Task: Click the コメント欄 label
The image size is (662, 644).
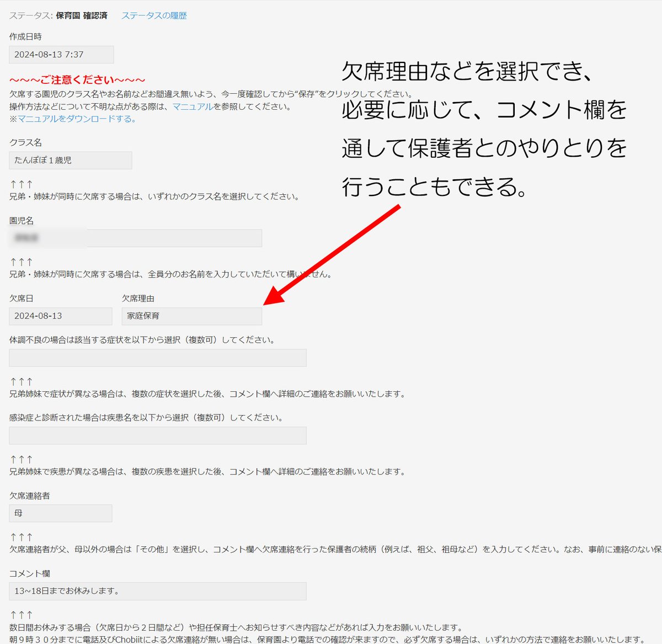Action: coord(29,573)
